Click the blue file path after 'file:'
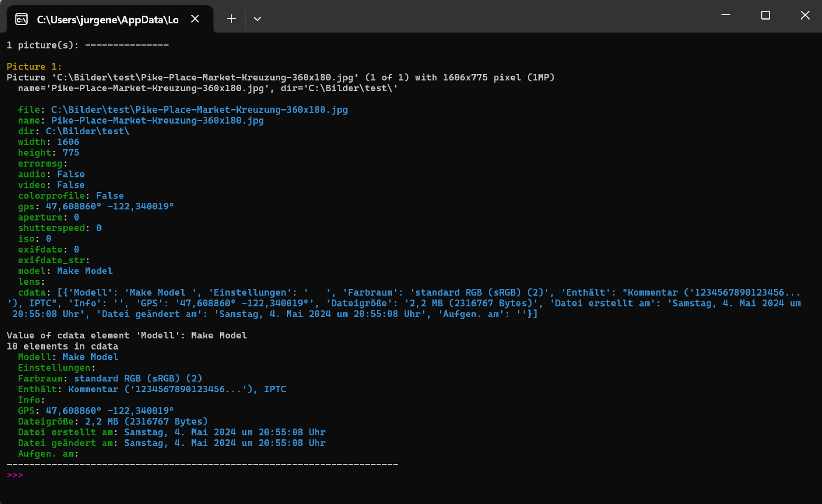The image size is (822, 504). coord(199,110)
